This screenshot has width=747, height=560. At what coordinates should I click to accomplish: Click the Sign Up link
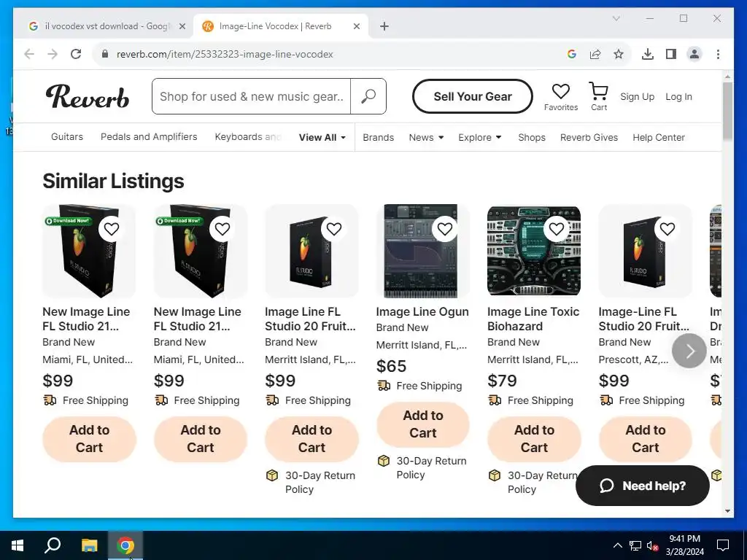[637, 96]
